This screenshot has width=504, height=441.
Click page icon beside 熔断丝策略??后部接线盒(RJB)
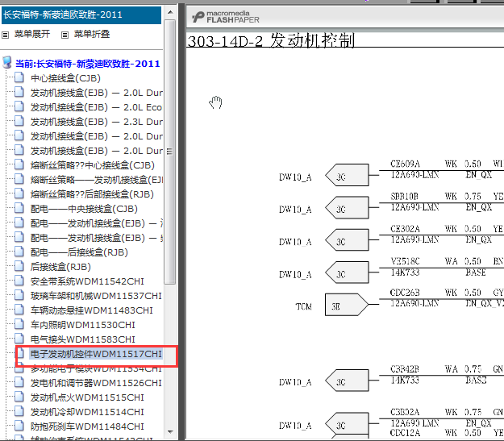click(19, 193)
